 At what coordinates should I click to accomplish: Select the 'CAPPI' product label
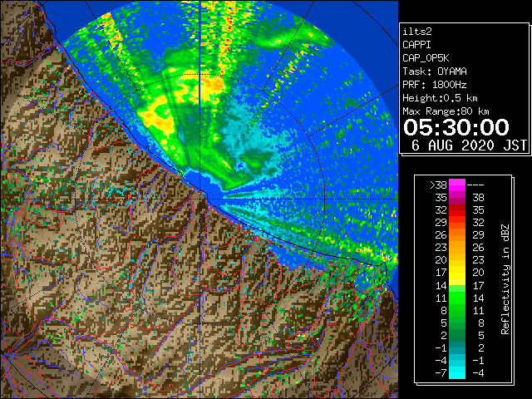click(x=416, y=45)
